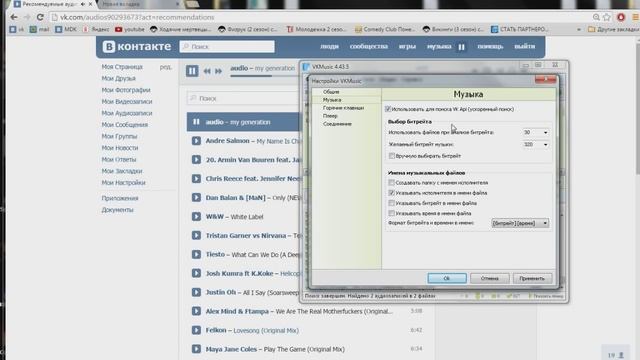640x360 pixels.
Task: Select 'Музыка' settings category
Action: 332,100
